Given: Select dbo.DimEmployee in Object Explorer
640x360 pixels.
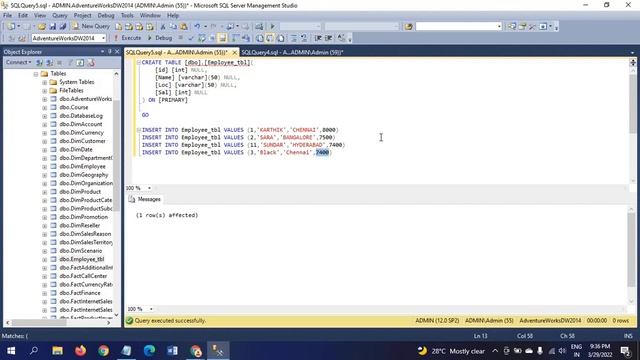Looking at the screenshot, I should 82,167.
